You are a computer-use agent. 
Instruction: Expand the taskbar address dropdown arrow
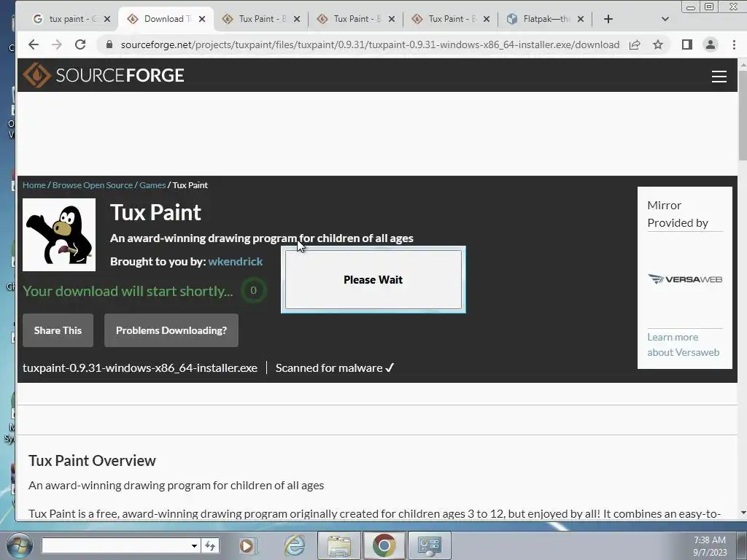point(194,545)
